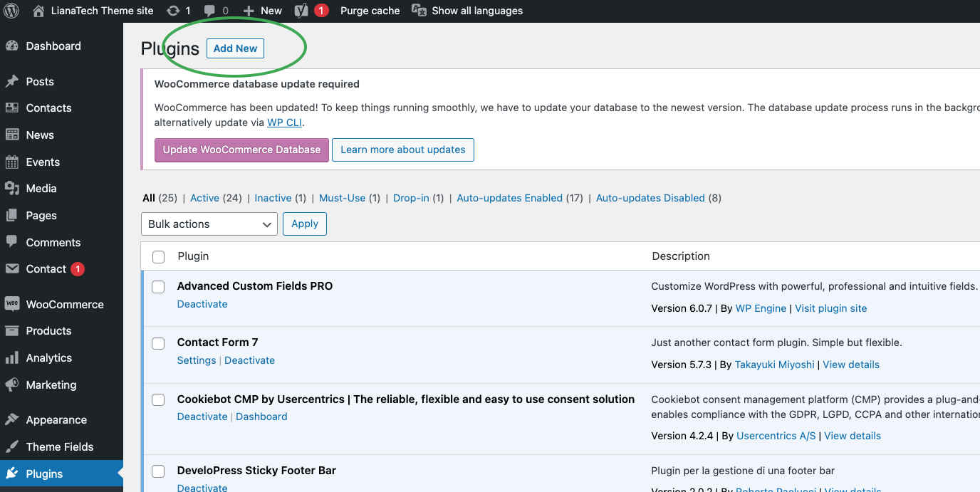Check the Advanced Custom Fields PRO checkbox
This screenshot has height=492, width=980.
point(158,286)
